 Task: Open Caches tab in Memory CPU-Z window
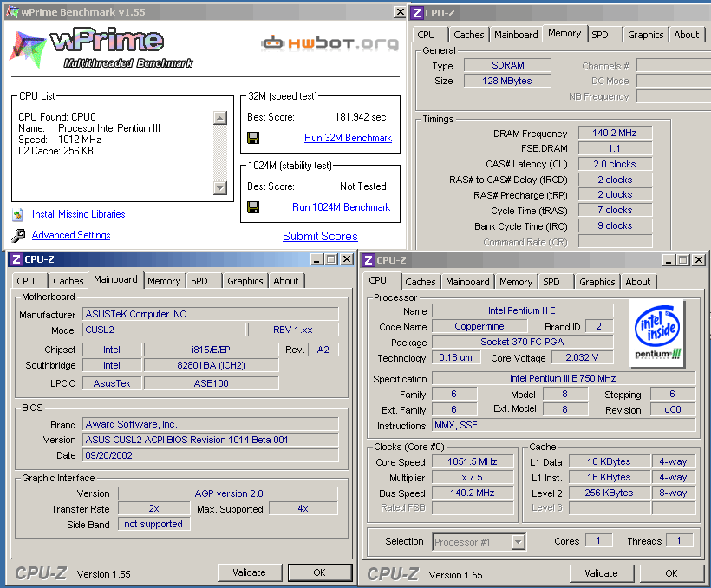[x=469, y=35]
